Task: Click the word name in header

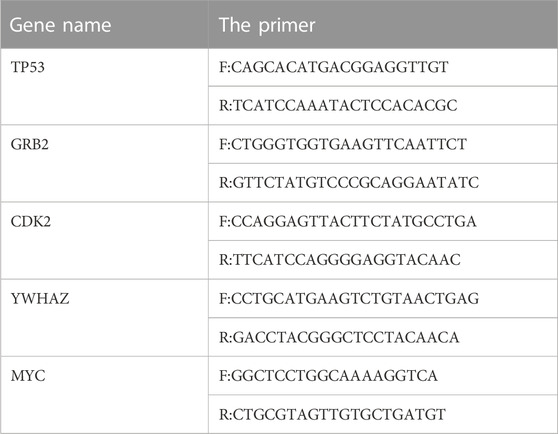Action: 86,26
